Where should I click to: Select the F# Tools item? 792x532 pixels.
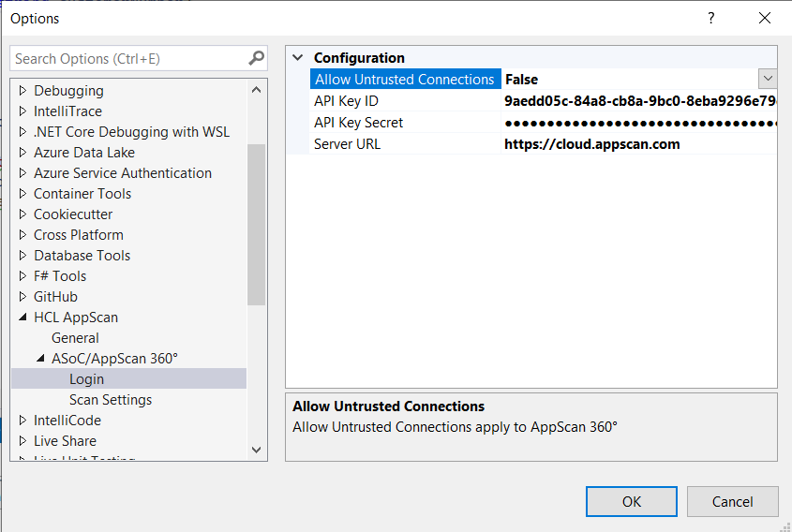point(60,276)
